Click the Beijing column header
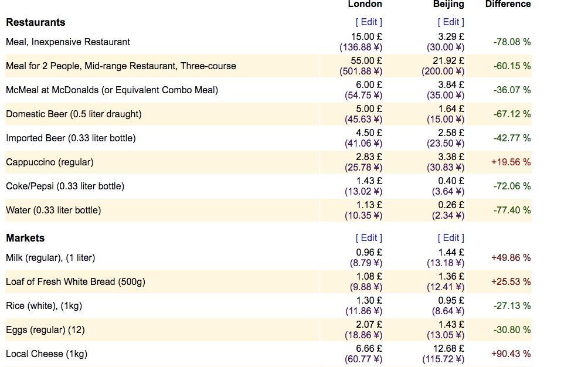Screen dimensions: 588x367 point(448,4)
